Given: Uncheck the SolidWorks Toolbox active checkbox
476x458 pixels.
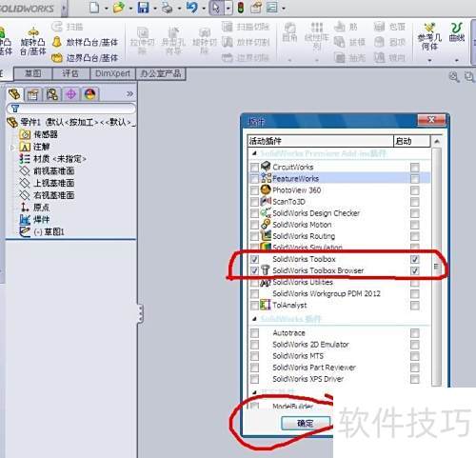Looking at the screenshot, I should tap(254, 259).
